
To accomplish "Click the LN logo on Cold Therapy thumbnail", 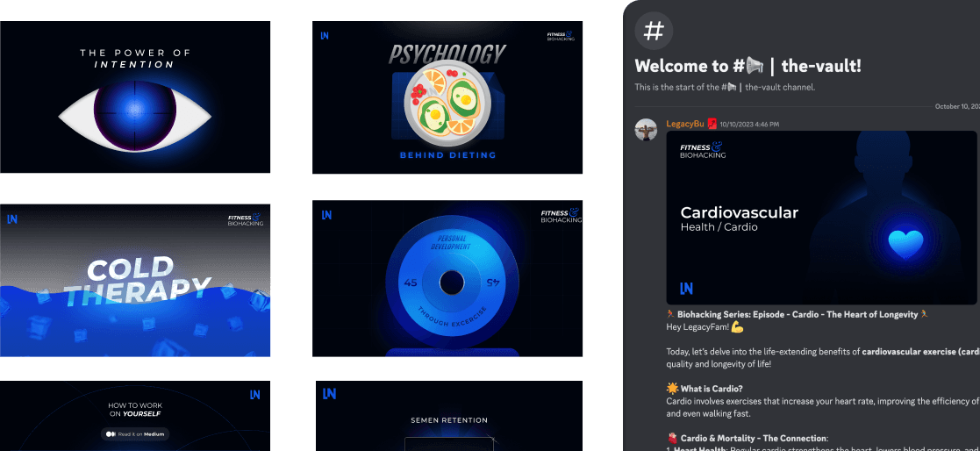I will pyautogui.click(x=12, y=218).
